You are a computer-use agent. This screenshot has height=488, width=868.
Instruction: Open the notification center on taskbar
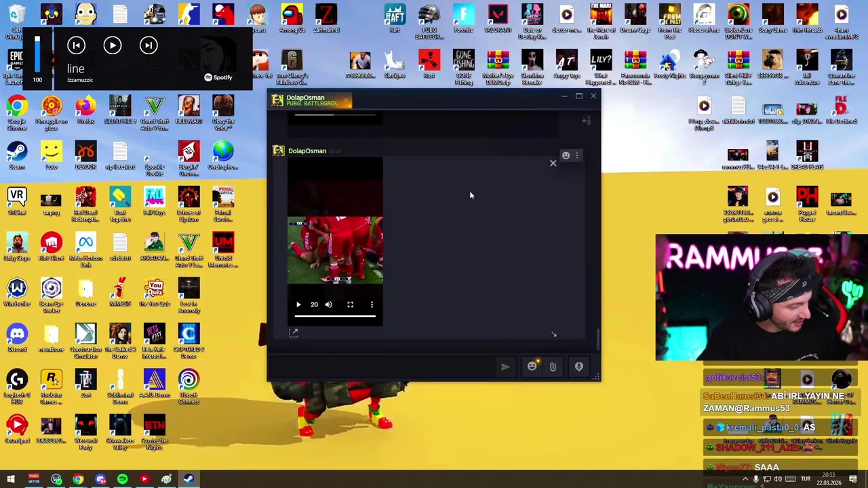[853, 479]
